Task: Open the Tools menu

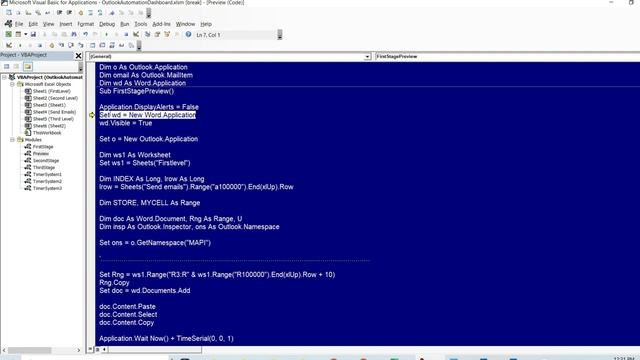Action: tap(140, 24)
